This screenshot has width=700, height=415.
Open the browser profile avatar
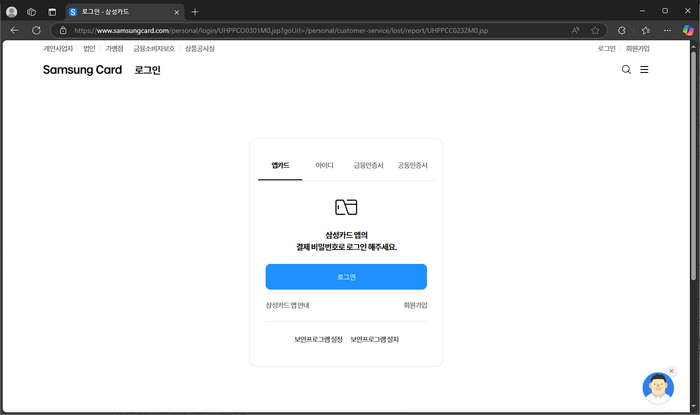click(x=12, y=12)
